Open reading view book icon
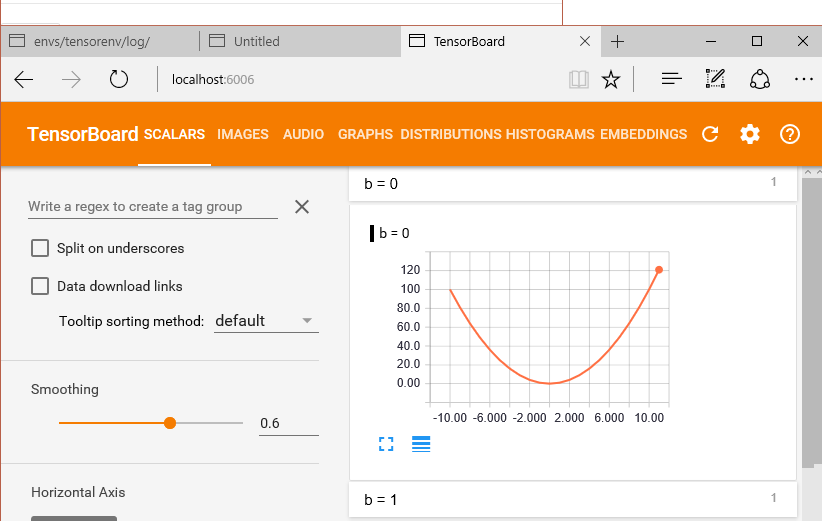822x521 pixels. click(578, 80)
